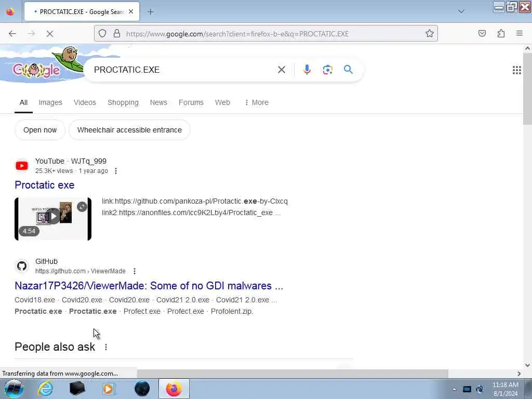Image resolution: width=532 pixels, height=399 pixels.
Task: Open the Windows Start menu
Action: click(14, 389)
